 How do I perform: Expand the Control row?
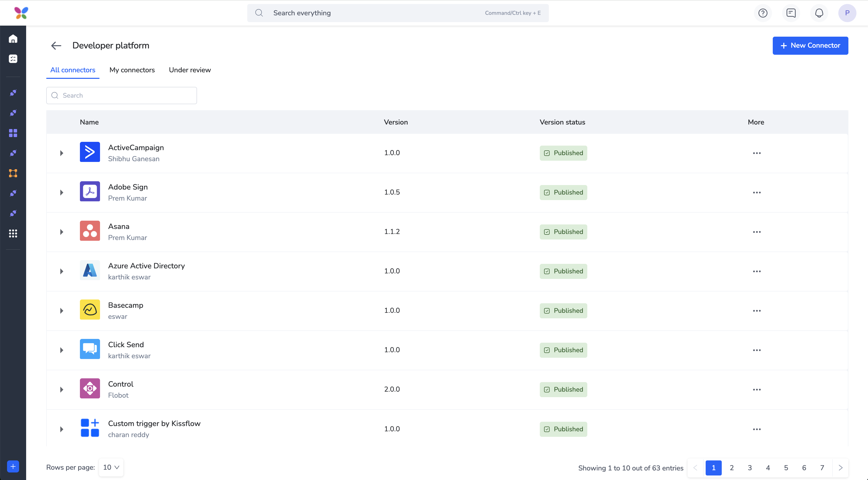point(62,389)
